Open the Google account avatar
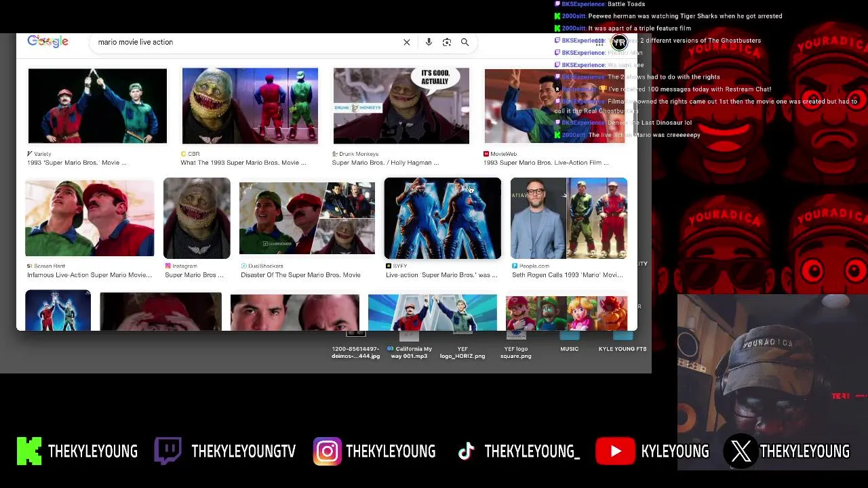 (619, 42)
